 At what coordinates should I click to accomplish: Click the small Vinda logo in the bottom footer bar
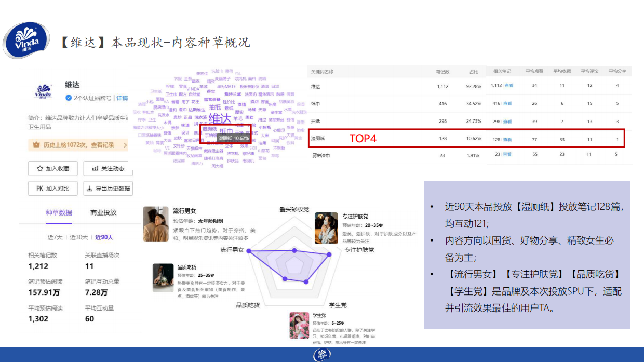pyautogui.click(x=322, y=355)
